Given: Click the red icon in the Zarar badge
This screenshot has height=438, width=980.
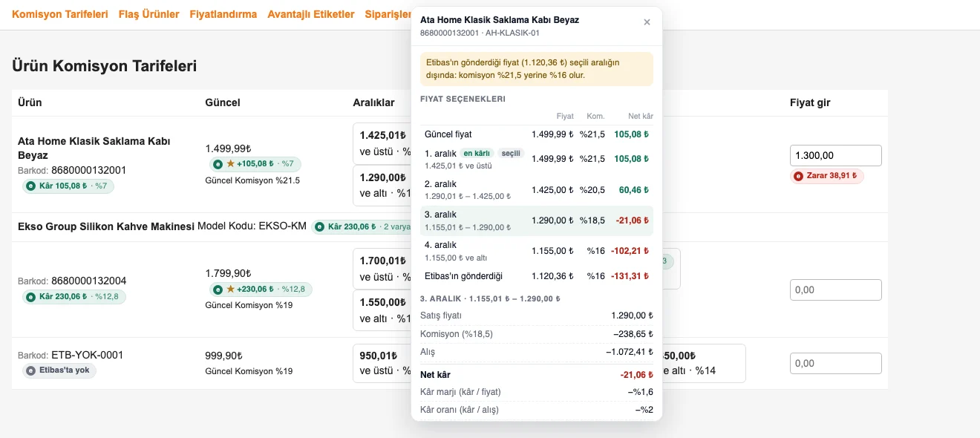Looking at the screenshot, I should [799, 177].
